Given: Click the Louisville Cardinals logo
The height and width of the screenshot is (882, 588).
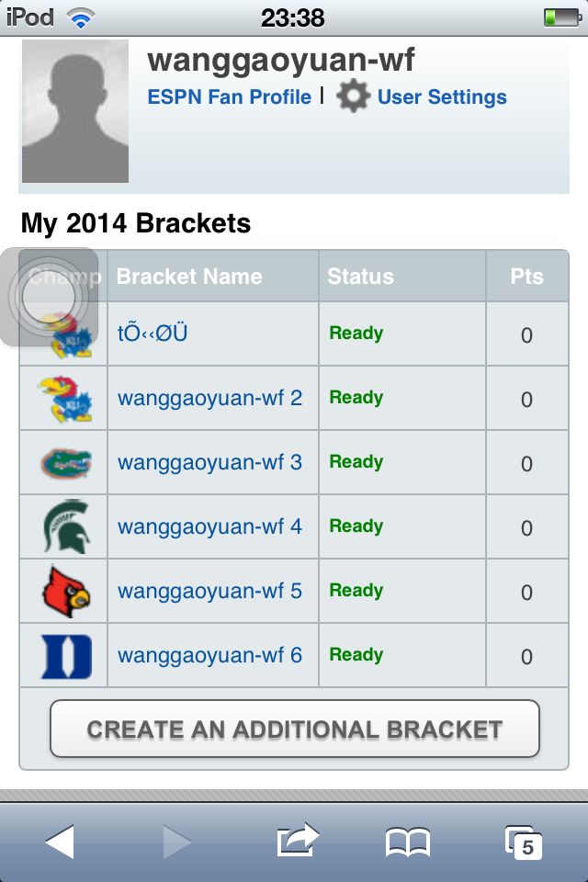Looking at the screenshot, I should [65, 592].
